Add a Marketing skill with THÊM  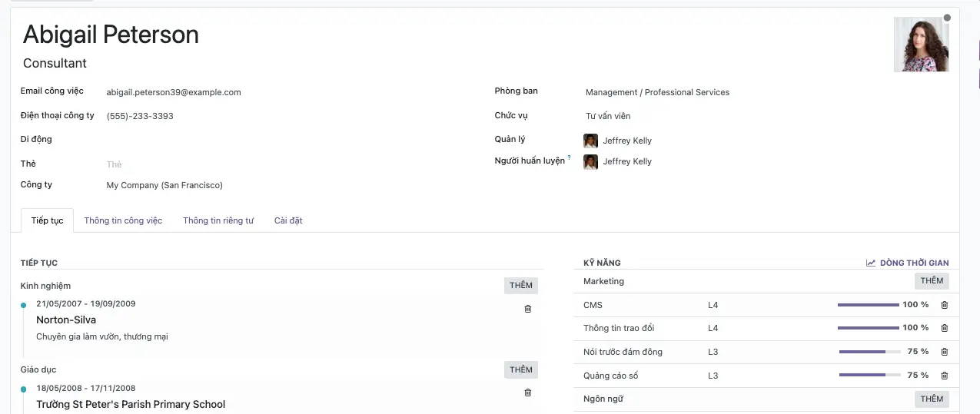click(932, 281)
